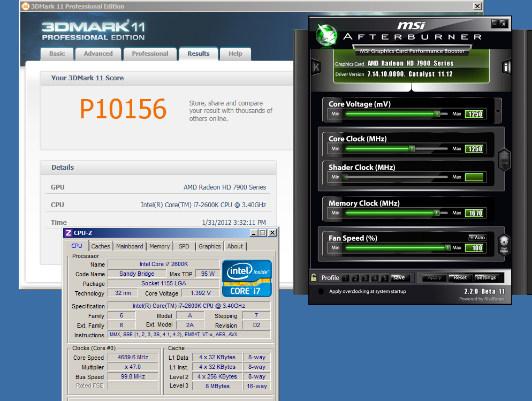The height and width of the screenshot is (401, 532).
Task: Select Afterburner profile slot 3
Action: click(365, 278)
